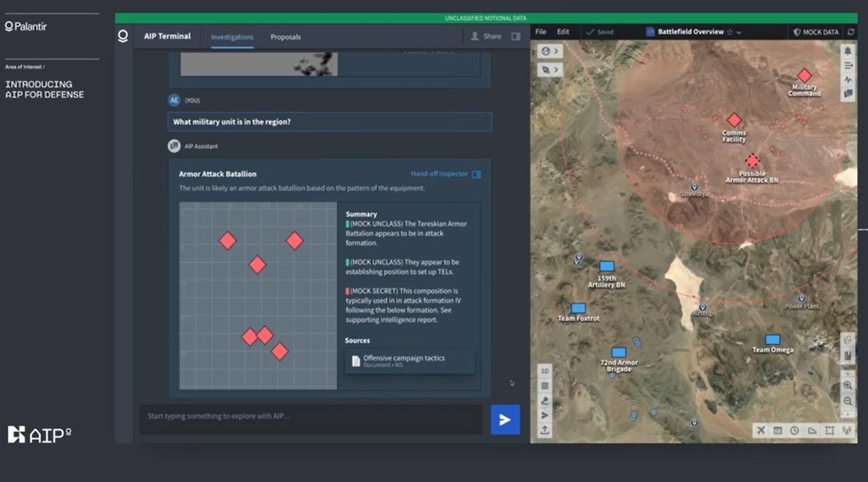Click the Saved status indicator
This screenshot has width=868, height=482.
point(600,32)
